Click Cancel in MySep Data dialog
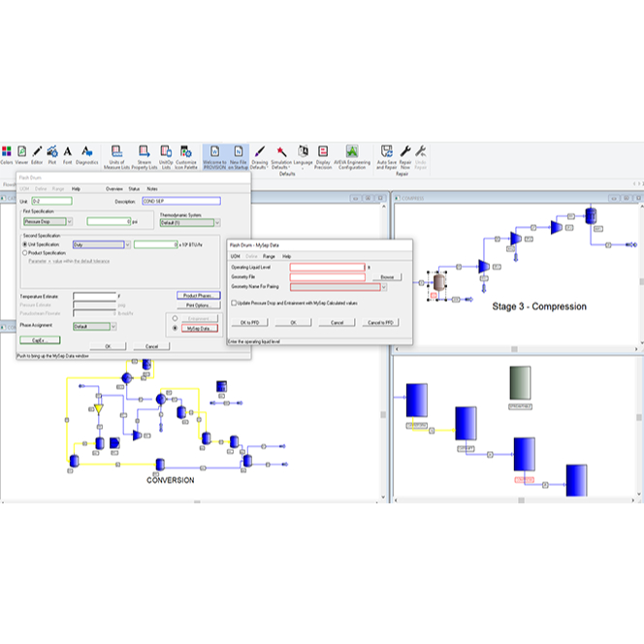644x644 pixels. tap(337, 322)
